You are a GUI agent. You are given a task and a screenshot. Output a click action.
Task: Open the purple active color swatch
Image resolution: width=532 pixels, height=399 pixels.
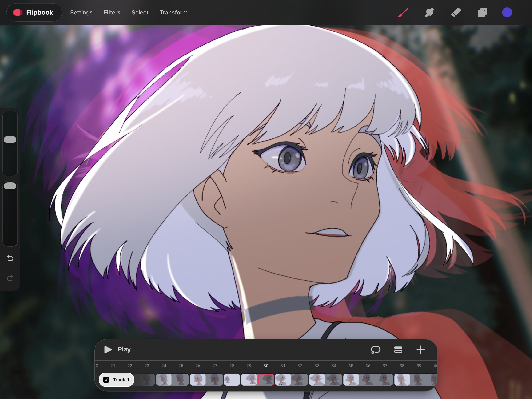point(507,13)
